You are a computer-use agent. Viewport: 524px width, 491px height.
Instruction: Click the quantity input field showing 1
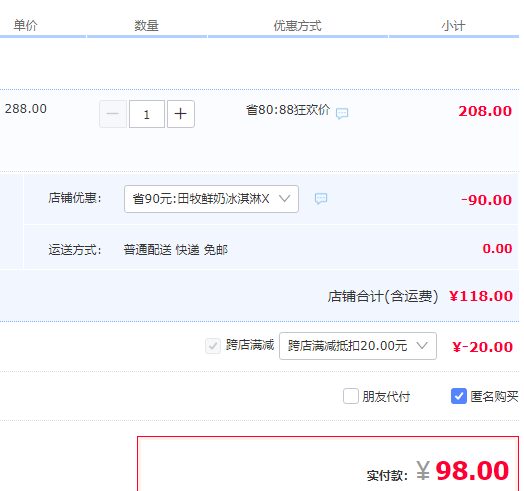click(x=147, y=114)
